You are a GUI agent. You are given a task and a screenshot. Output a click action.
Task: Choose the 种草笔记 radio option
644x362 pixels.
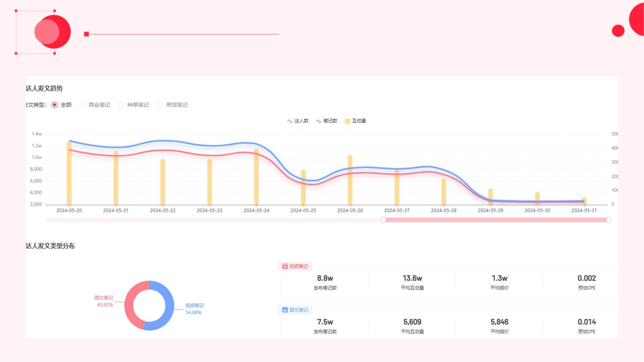pos(121,105)
